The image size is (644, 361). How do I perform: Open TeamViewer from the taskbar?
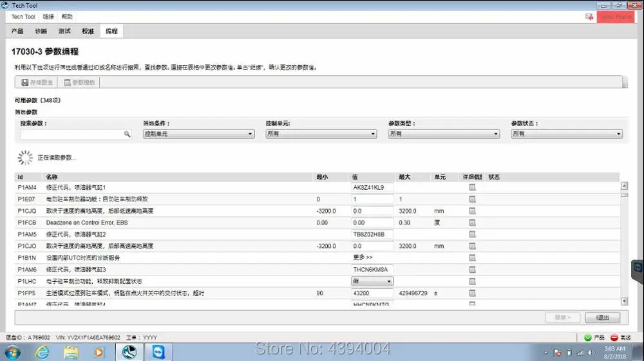click(x=158, y=352)
